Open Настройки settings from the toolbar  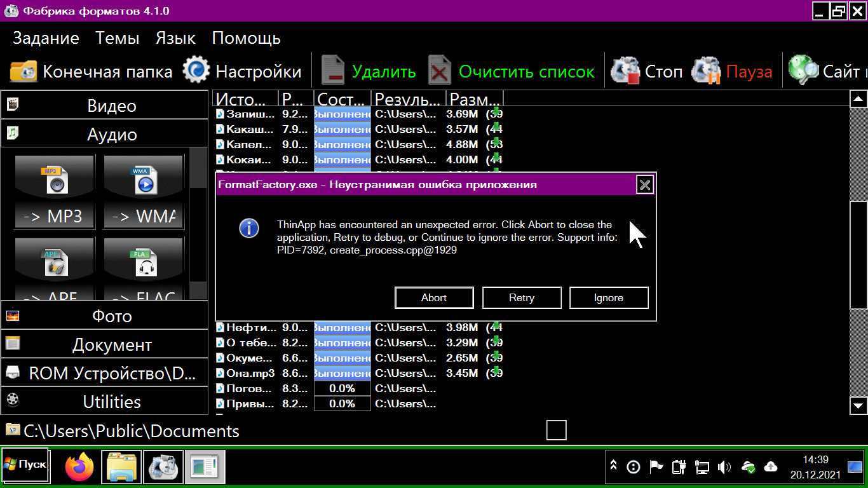pos(242,72)
